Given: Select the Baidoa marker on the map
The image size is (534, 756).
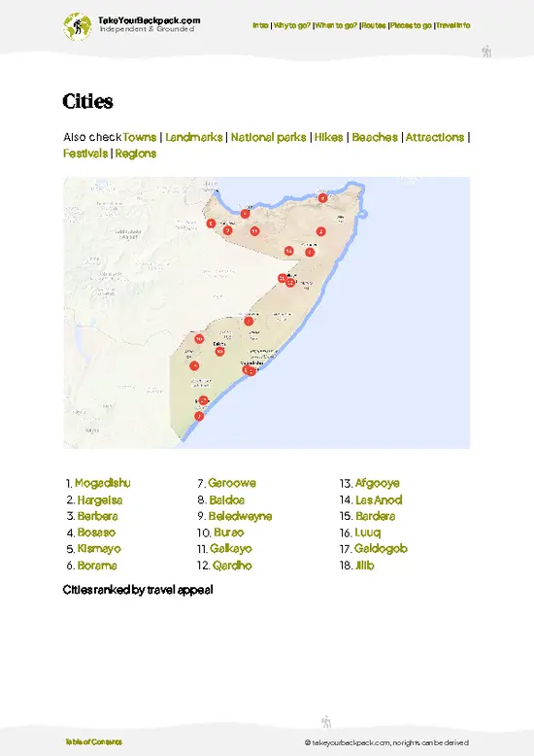Looking at the screenshot, I should pos(219,352).
